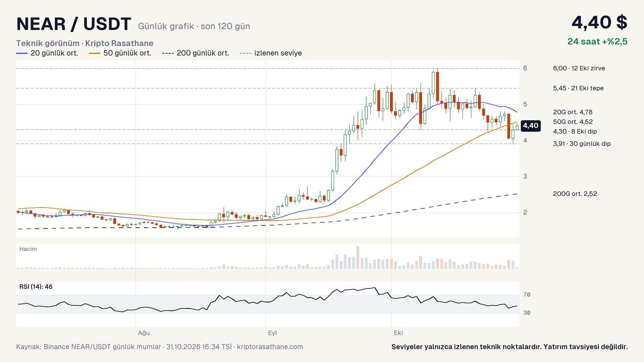Click the '6,00 · 12 Eki zirve' level label
Image resolution: width=644 pixels, height=362 pixels.
point(579,68)
